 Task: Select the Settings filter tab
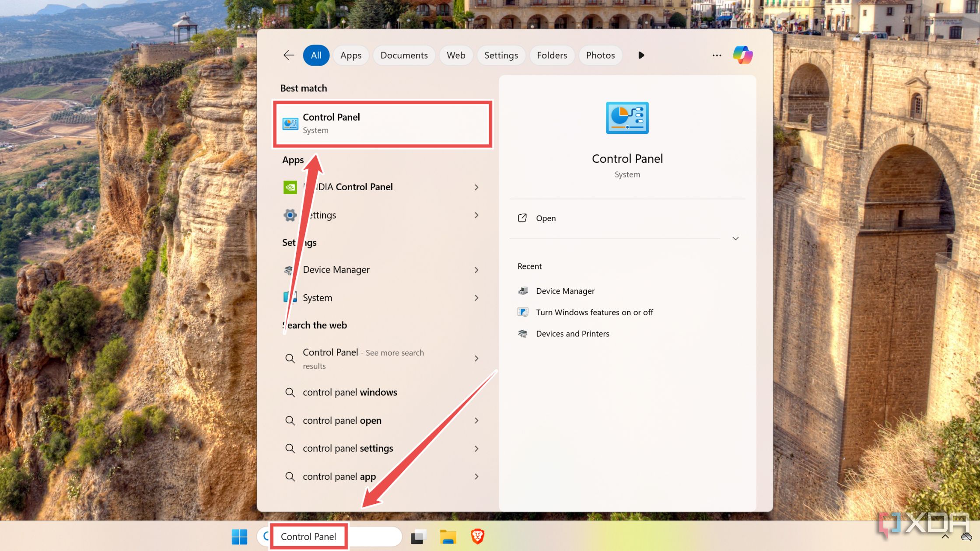[x=501, y=55]
